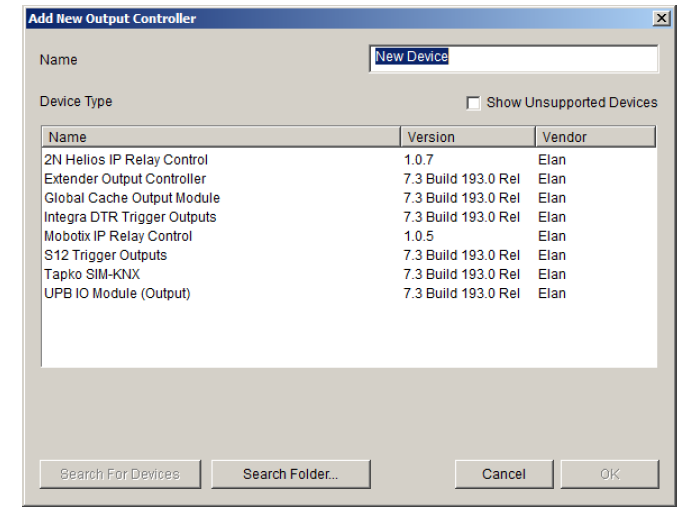Enable the Show Unsupported Devices checkbox

474,103
